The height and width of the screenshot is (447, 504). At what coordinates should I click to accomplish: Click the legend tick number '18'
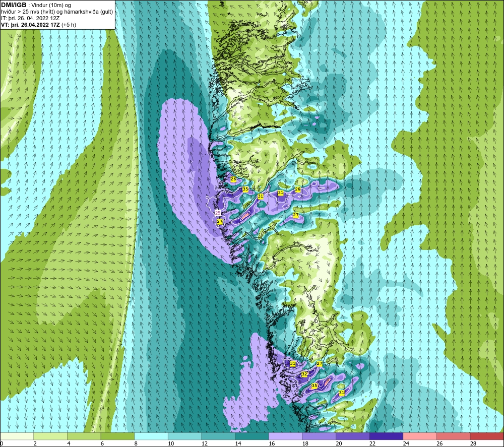(x=305, y=444)
